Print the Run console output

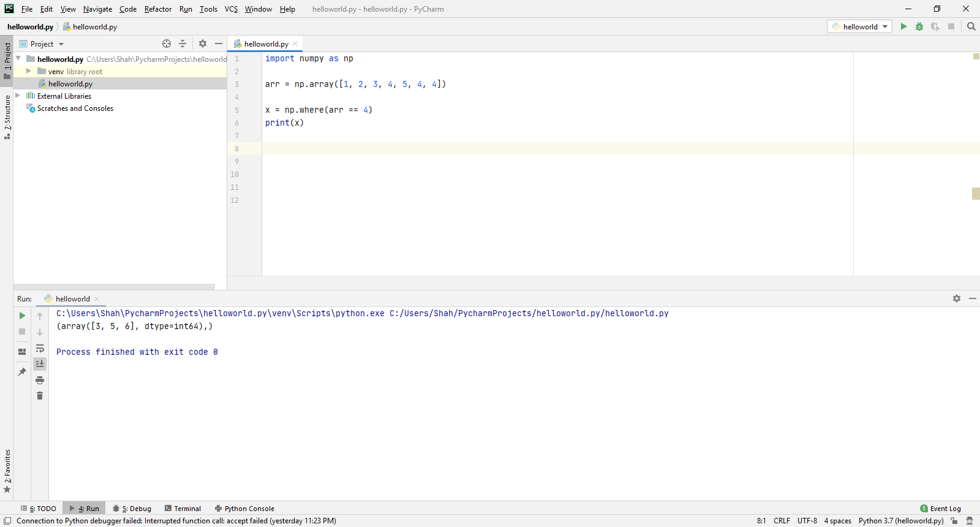pyautogui.click(x=40, y=380)
